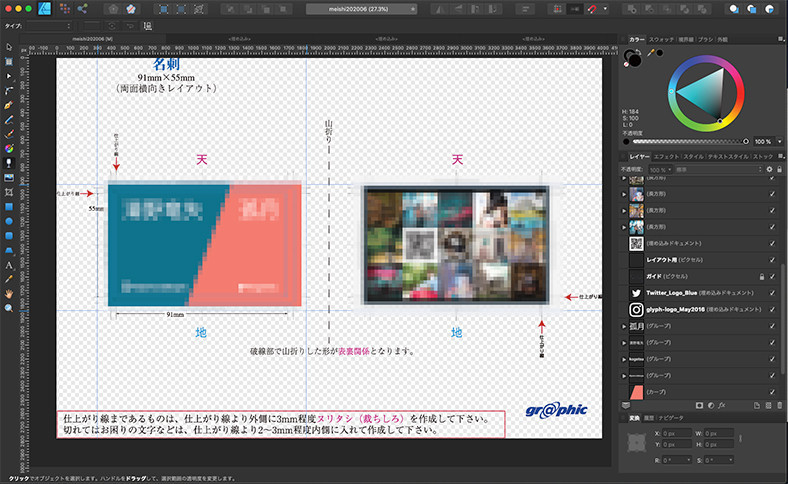The image size is (788, 484).
Task: Hide the 孤月 group layer
Action: 772,326
